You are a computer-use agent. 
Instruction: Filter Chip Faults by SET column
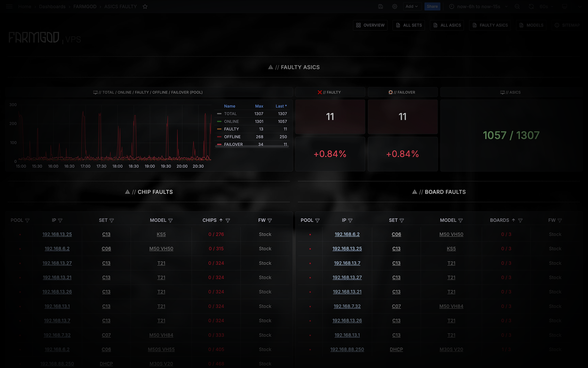tap(112, 220)
